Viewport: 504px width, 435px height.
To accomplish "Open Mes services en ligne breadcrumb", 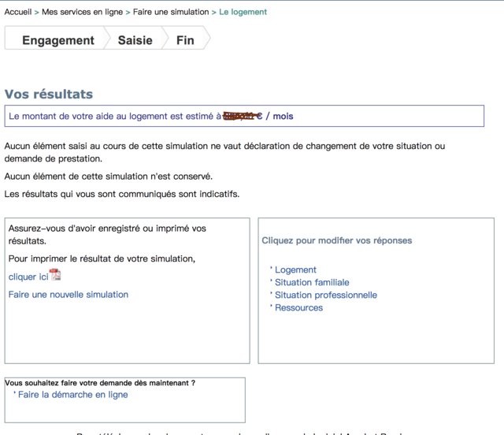I will (82, 12).
